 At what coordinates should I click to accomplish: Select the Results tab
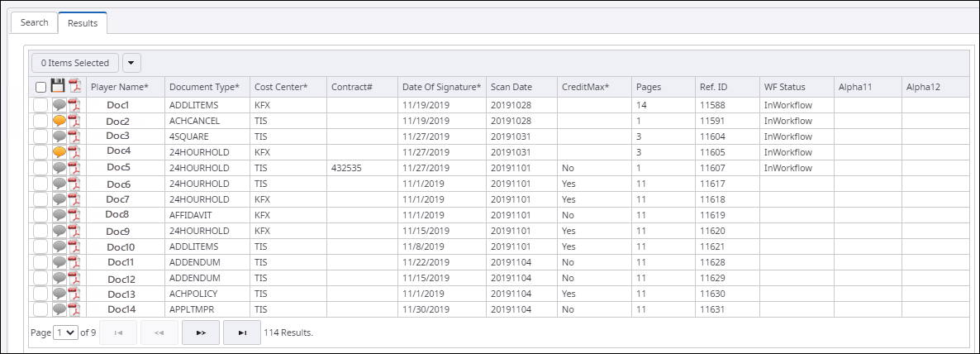click(x=83, y=23)
